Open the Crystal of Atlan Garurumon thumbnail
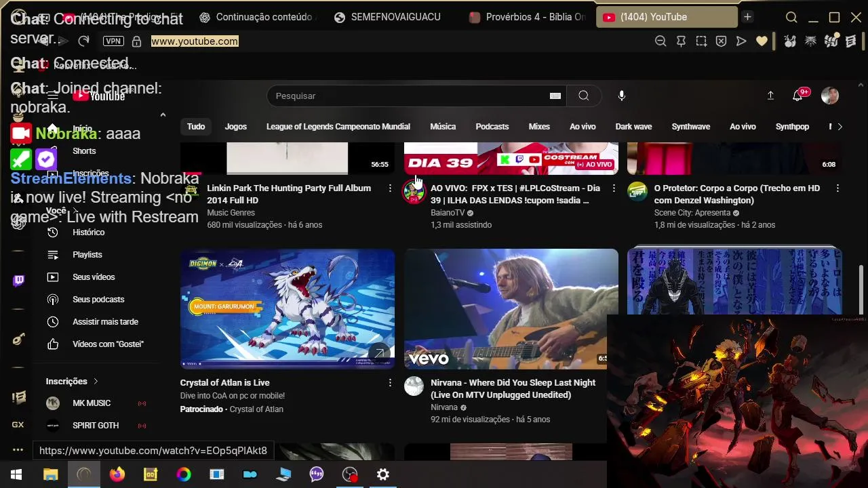The image size is (868, 488). pos(288,309)
